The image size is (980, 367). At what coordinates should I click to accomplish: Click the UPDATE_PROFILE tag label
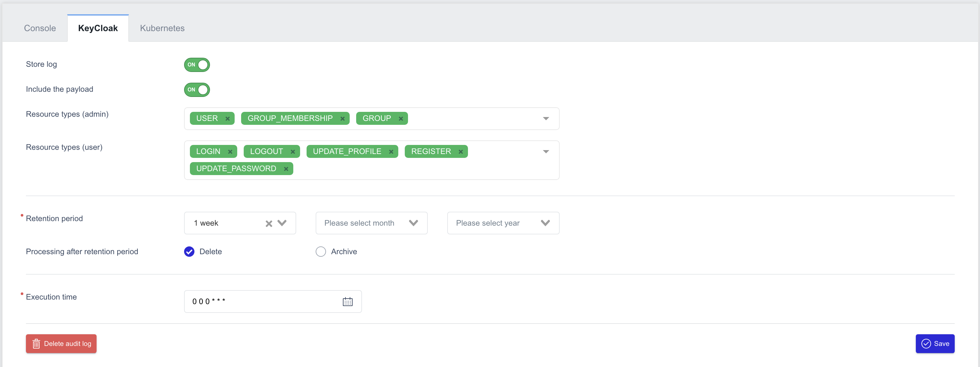click(x=347, y=151)
